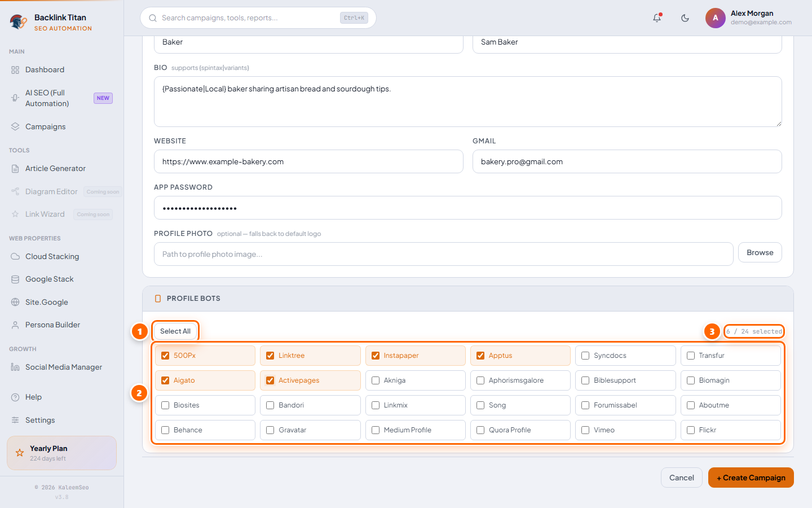Open Persona Builder page
Viewport: 812px width, 508px height.
pyautogui.click(x=62, y=325)
